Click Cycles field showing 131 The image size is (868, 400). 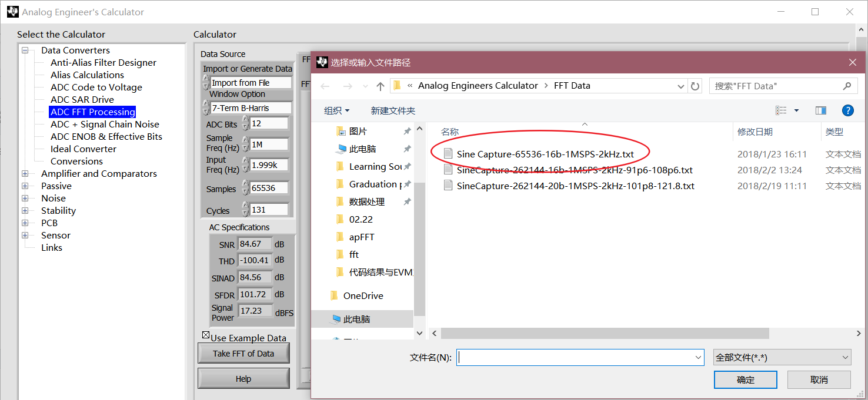(x=269, y=210)
